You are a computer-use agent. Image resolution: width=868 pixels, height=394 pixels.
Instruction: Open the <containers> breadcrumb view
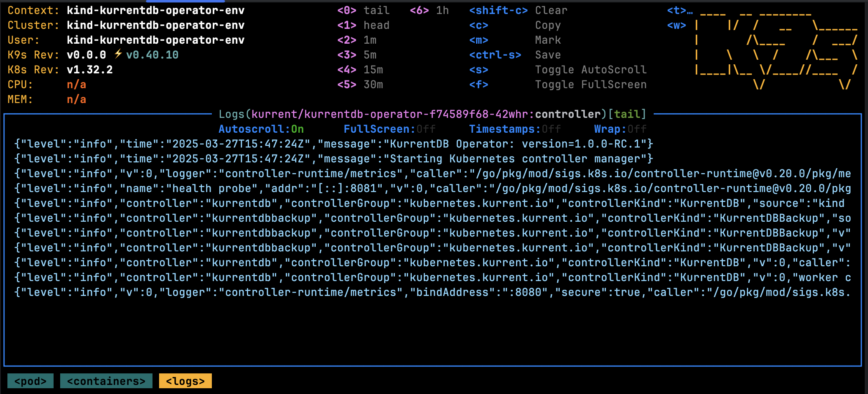(x=106, y=381)
